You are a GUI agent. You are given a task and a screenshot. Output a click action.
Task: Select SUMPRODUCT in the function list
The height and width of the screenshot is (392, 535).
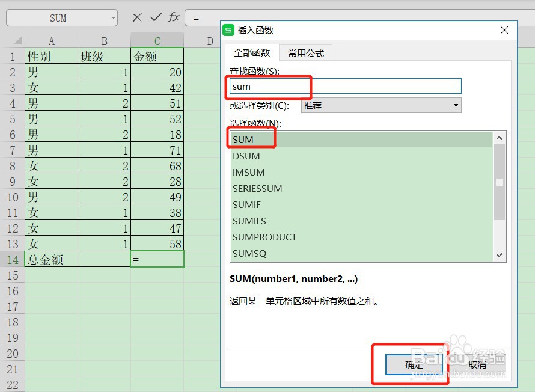coord(264,237)
